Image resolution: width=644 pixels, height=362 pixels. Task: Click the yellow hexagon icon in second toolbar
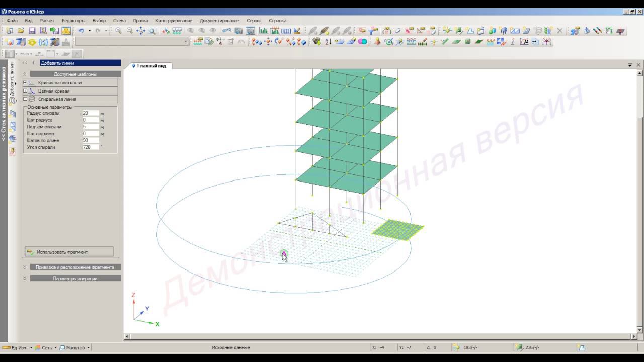(x=32, y=42)
